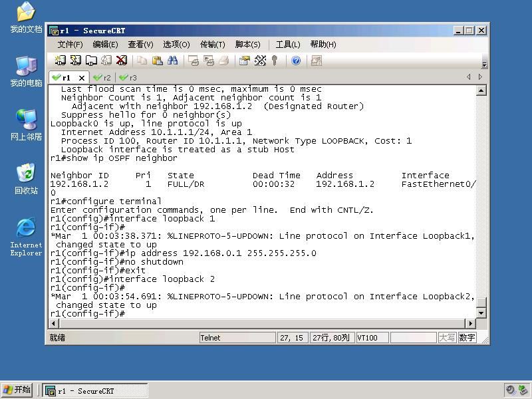This screenshot has width=532, height=399.
Task: Select the r1 session tab
Action: (x=66, y=78)
